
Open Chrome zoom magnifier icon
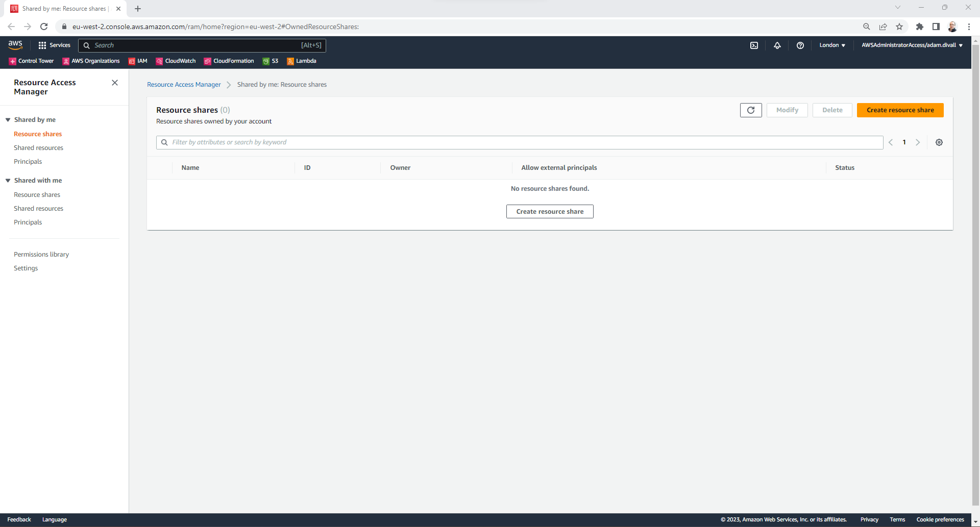click(867, 27)
